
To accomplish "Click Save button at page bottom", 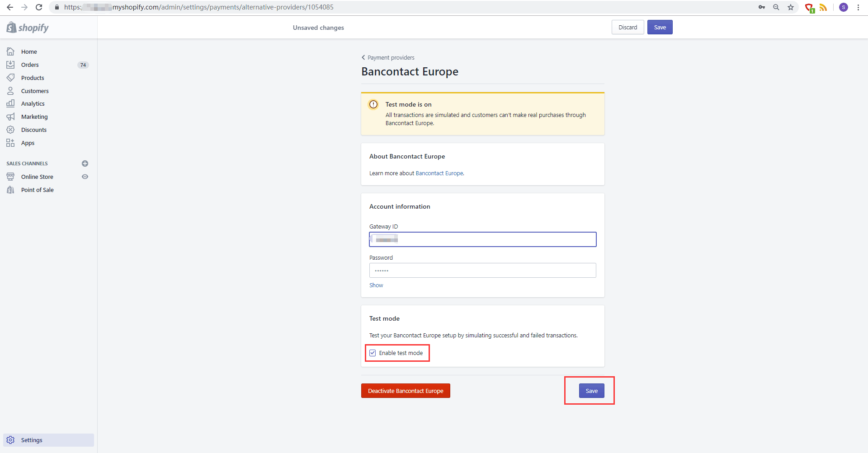I will click(592, 391).
